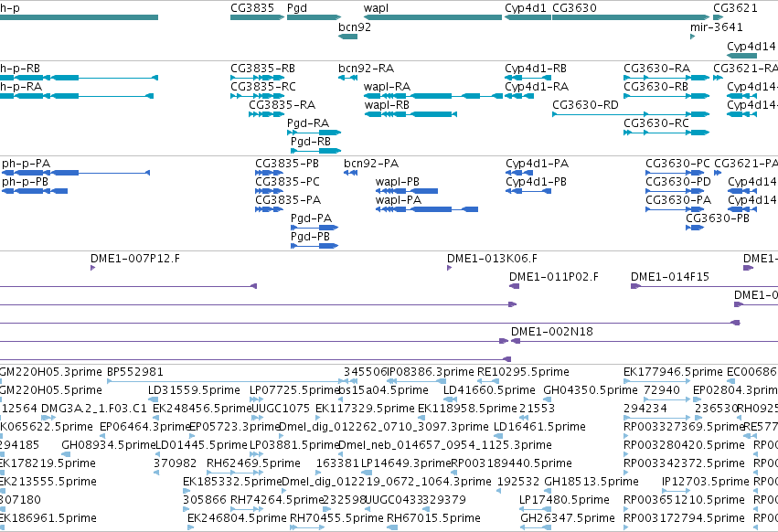Image resolution: width=778 pixels, height=532 pixels.
Task: Select the Pgd-RB transcript
Action: tap(316, 151)
